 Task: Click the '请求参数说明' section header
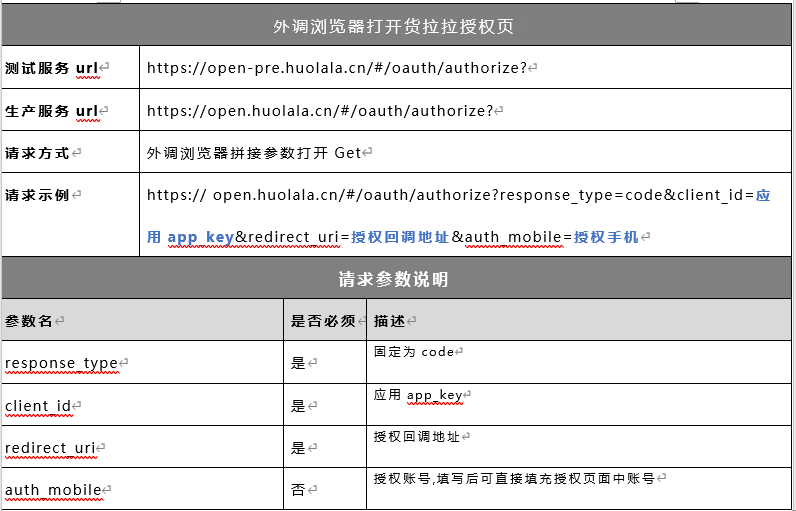coord(393,279)
